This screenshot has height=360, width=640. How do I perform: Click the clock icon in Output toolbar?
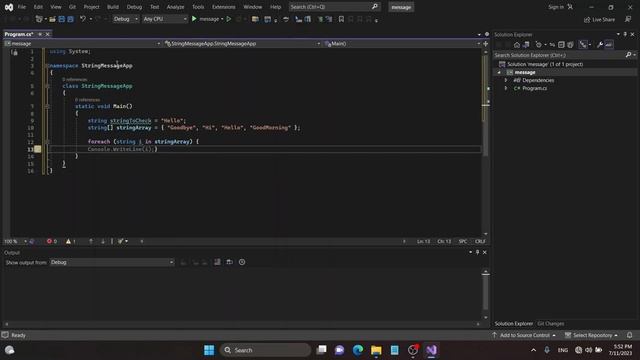(242, 262)
